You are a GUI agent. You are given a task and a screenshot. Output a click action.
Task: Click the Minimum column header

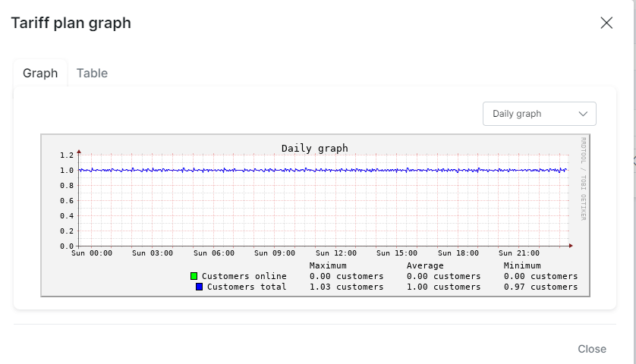coord(522,265)
